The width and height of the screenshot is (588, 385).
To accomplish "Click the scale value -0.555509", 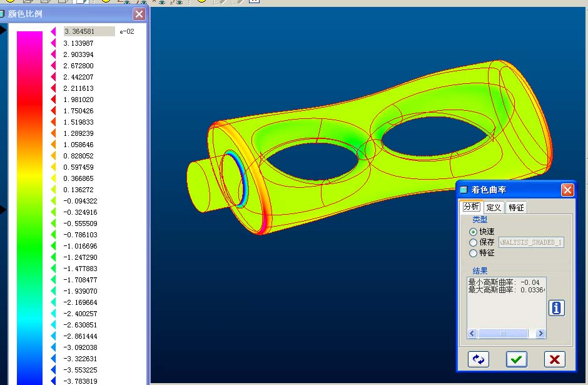I will 80,223.
